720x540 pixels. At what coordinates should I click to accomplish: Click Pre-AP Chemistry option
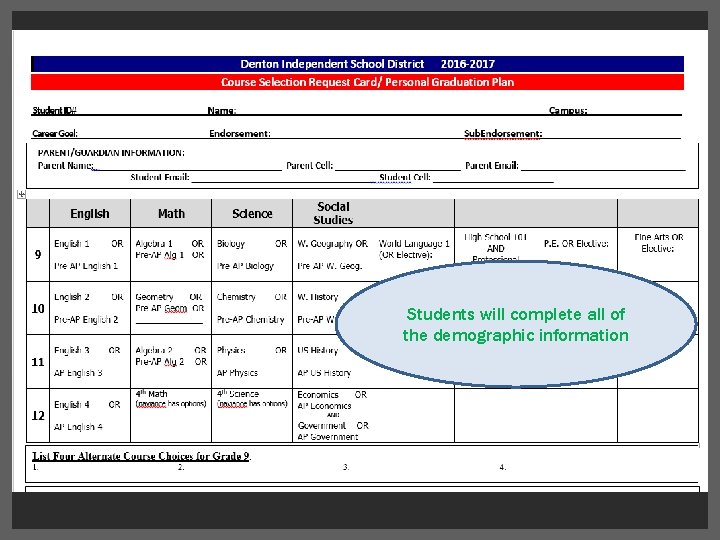[251, 319]
